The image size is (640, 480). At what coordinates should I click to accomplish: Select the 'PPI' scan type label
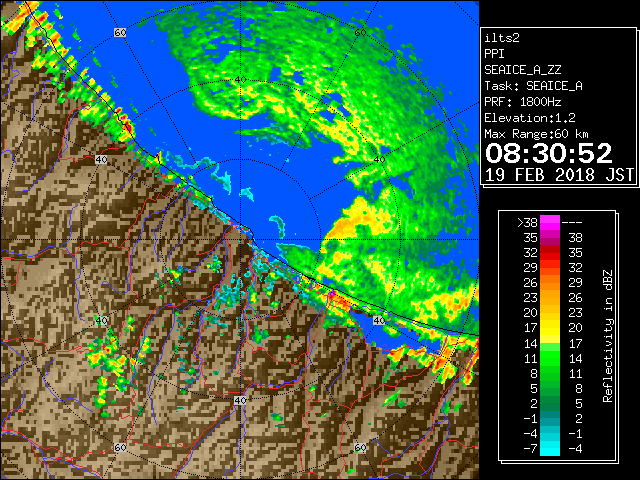click(x=494, y=54)
